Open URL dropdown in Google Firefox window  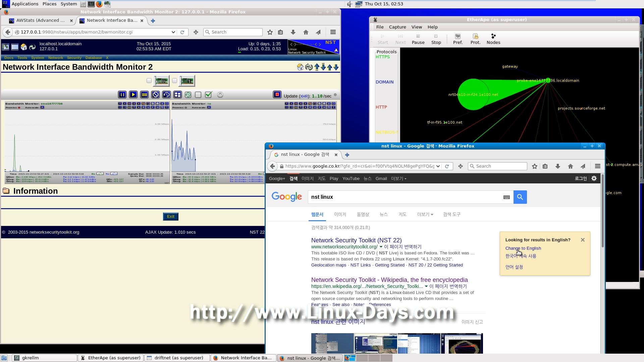[x=438, y=166]
